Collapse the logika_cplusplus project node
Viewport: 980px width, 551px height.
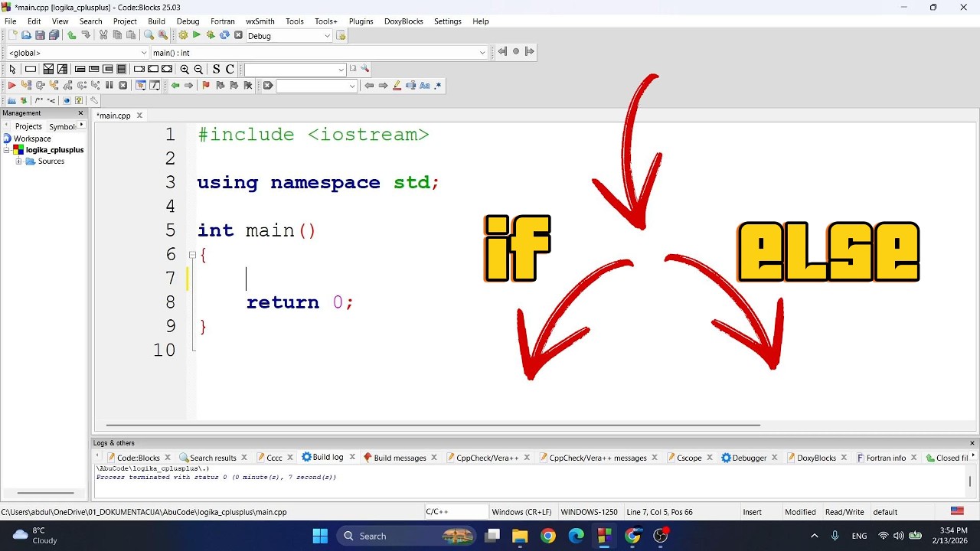pyautogui.click(x=7, y=150)
